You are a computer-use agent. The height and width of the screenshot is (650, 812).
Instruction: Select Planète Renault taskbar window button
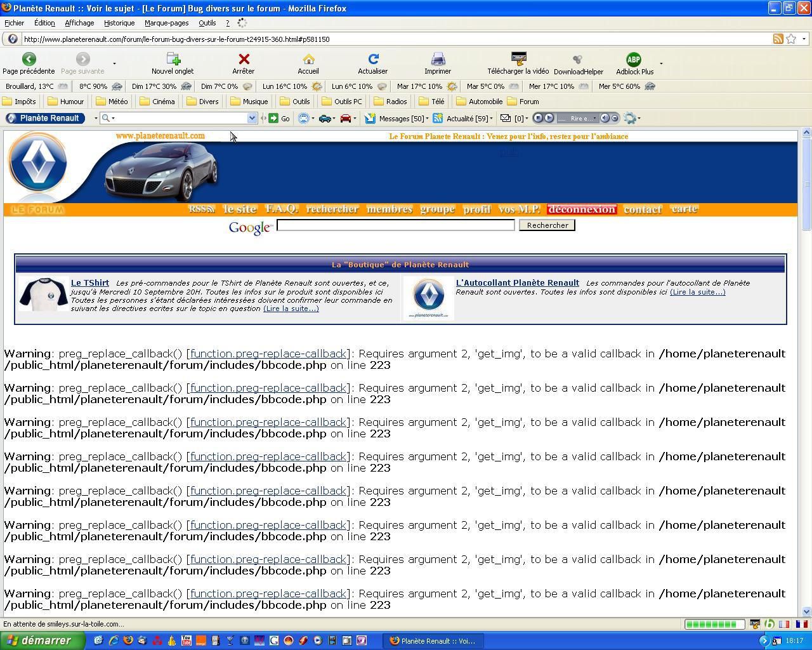point(434,640)
